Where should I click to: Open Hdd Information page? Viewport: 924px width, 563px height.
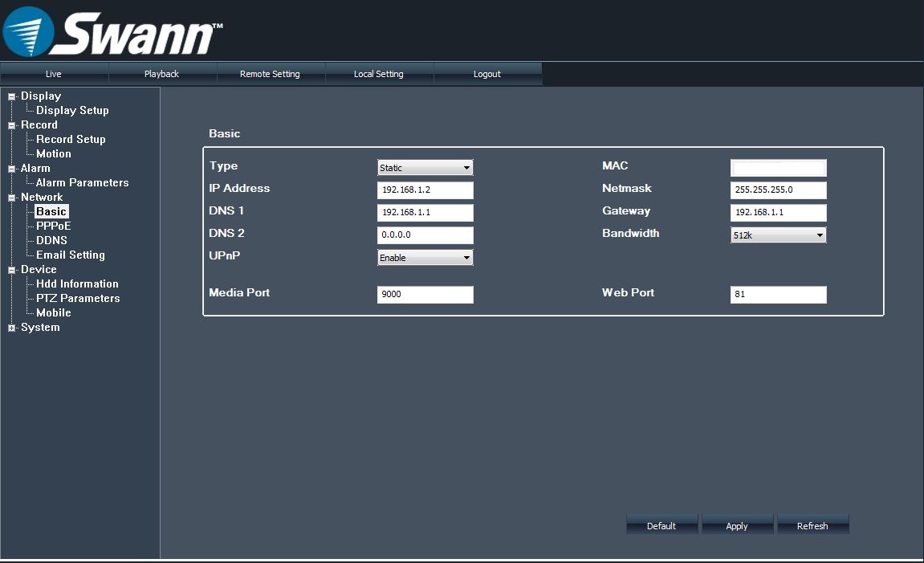(77, 284)
